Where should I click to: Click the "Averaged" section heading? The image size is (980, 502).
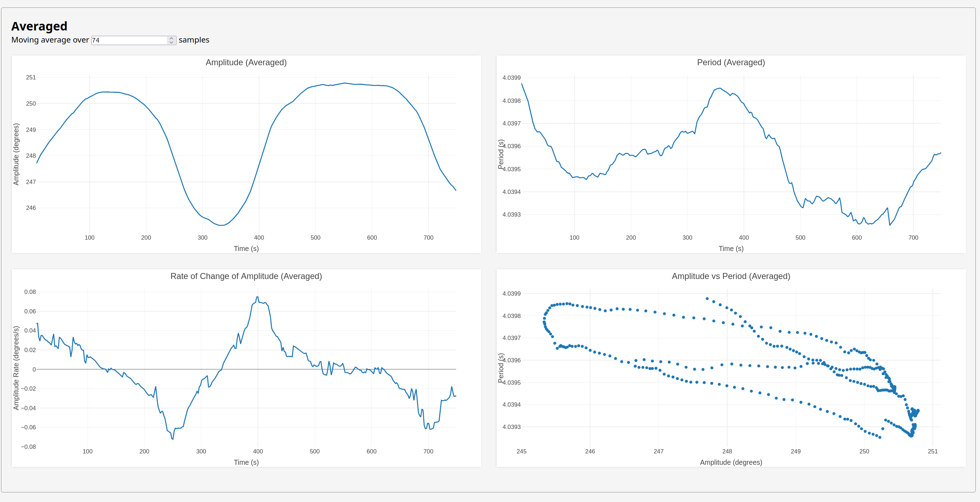[39, 26]
